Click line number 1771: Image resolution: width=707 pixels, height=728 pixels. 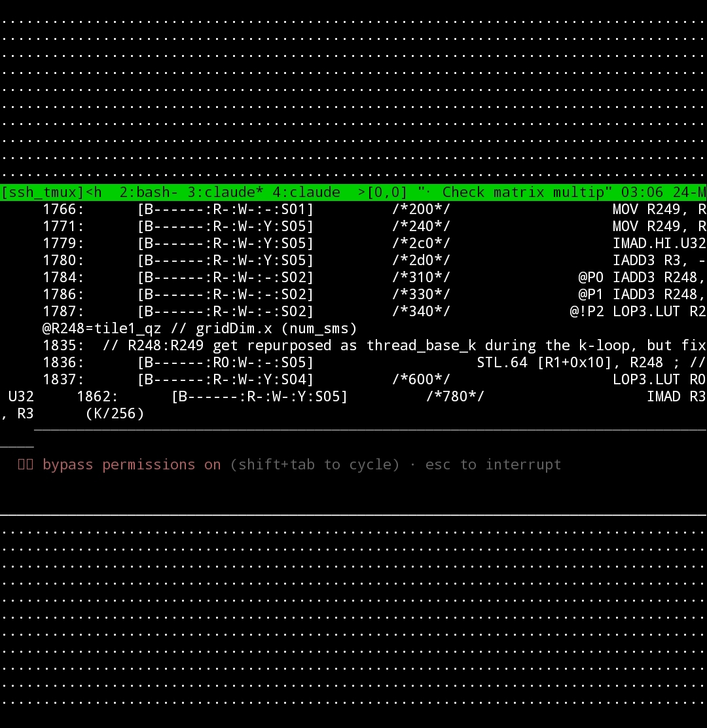(63, 226)
